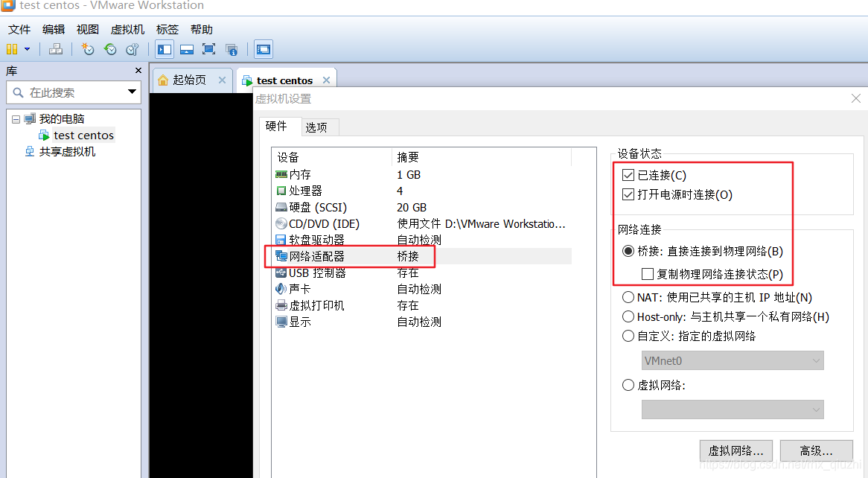The height and width of the screenshot is (478, 868).
Task: Revert to snapshot using the green-arrow clock icon
Action: click(x=110, y=49)
